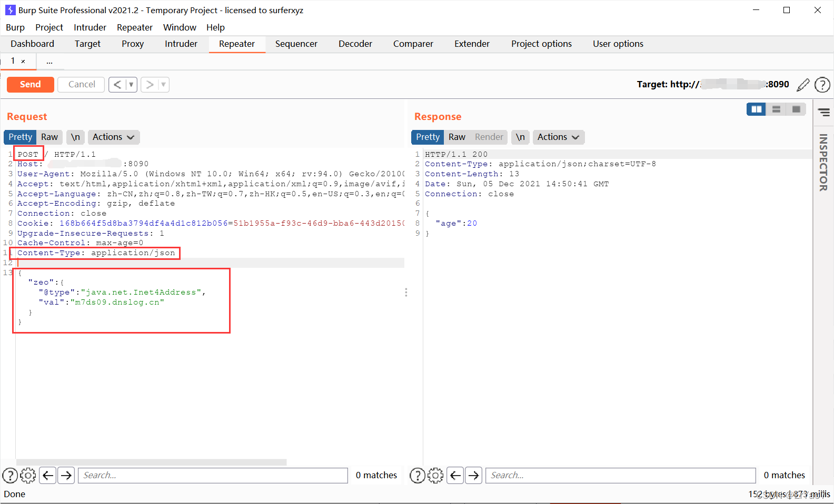Go back to previous request in history
The height and width of the screenshot is (504, 834).
coord(117,84)
